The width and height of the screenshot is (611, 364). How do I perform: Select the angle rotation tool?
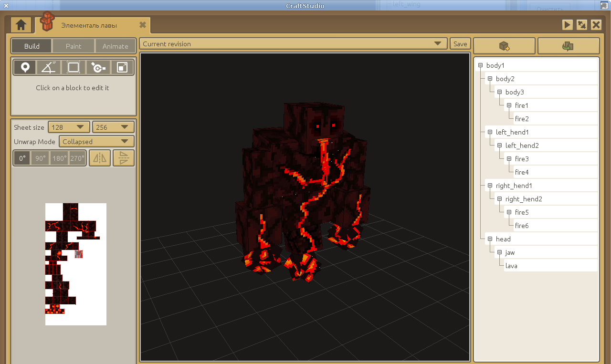[49, 67]
